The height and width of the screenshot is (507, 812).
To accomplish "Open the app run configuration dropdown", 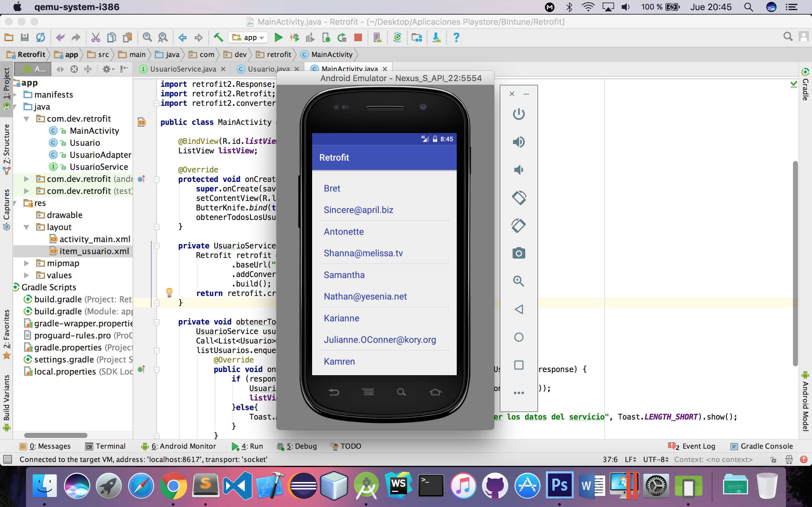I will pyautogui.click(x=248, y=38).
